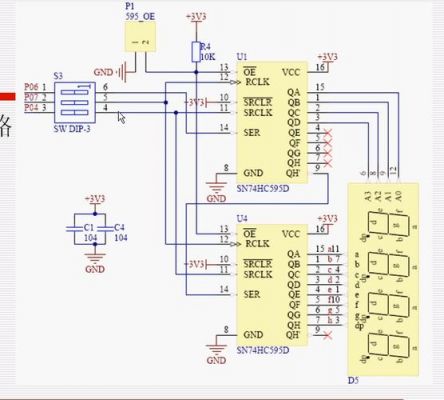Click the GND symbol beside P1 header
This screenshot has height=400, width=444.
[x=114, y=72]
